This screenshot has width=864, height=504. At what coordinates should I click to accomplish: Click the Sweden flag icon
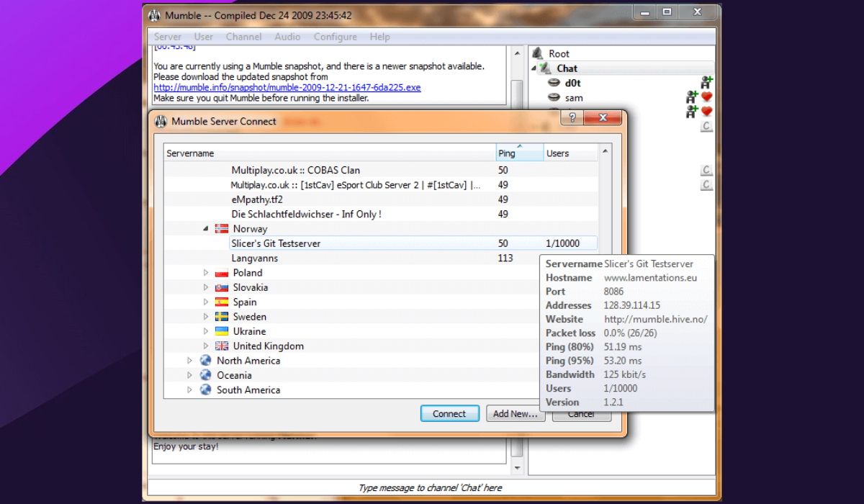(222, 317)
